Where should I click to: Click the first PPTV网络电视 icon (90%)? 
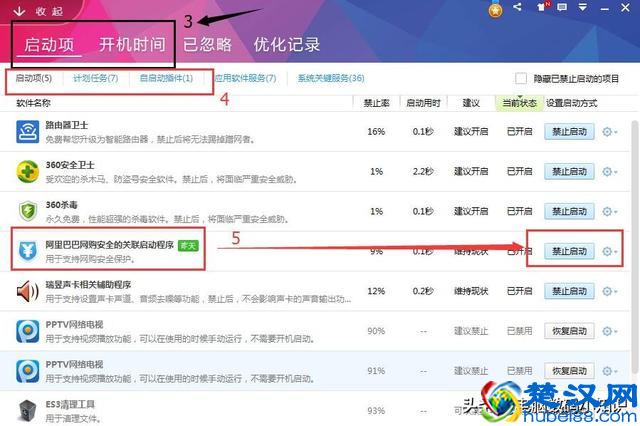coord(27,331)
